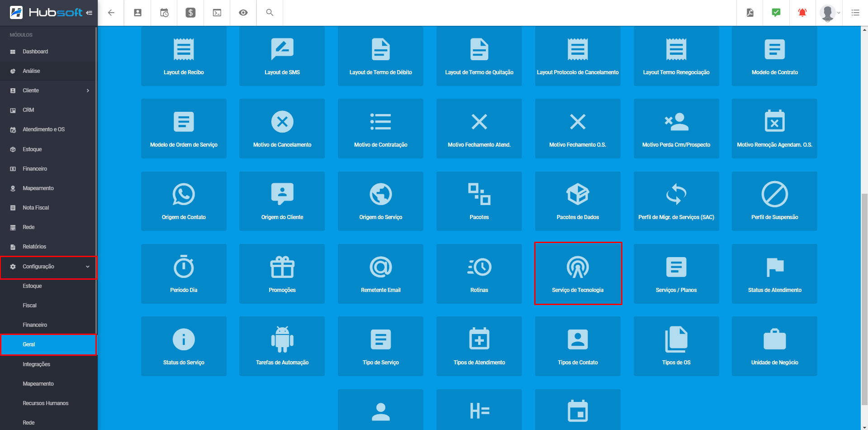
Task: Open Layout Termo Renegociação tile
Action: point(676,56)
